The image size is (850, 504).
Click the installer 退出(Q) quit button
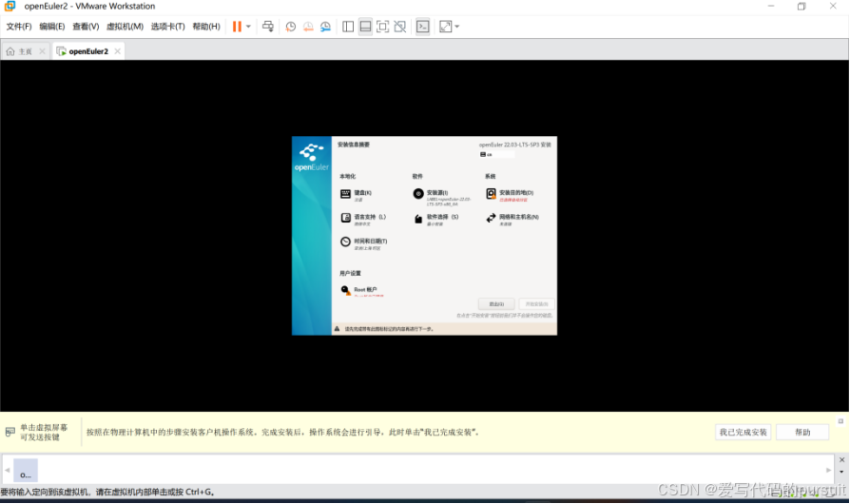click(496, 304)
